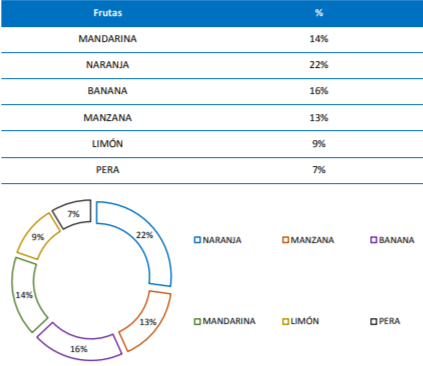Image resolution: width=423 pixels, height=366 pixels.
Task: Select the 7% gray donut segment
Action: point(73,214)
